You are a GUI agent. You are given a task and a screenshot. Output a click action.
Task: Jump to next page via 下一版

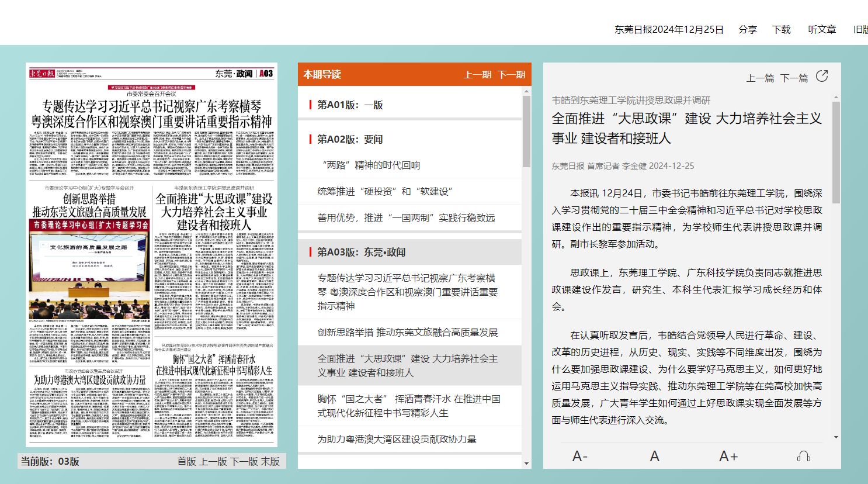coord(244,461)
